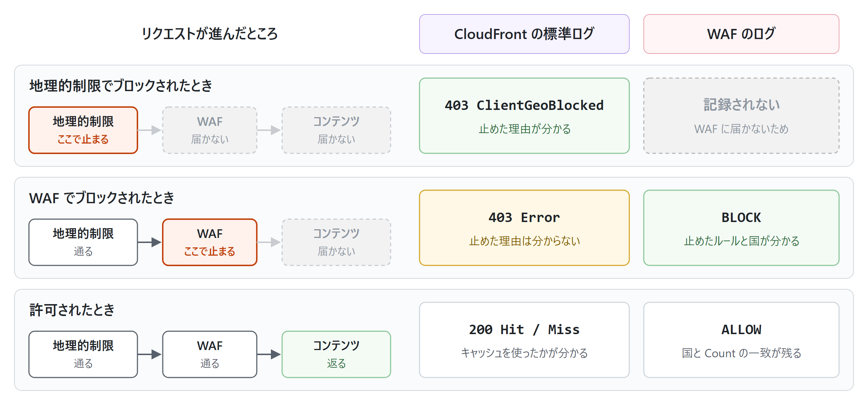Click the '403 ClientGeoBlocked' log box
This screenshot has width=868, height=405.
pos(524,116)
